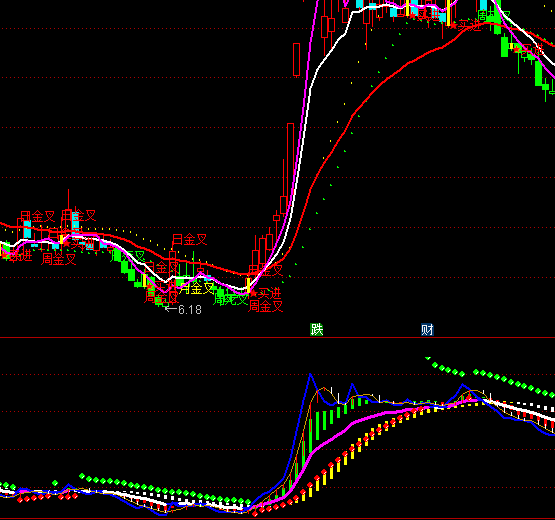Click the red star beside the rightmost 买进
555x520 pixels.
pos(517,49)
